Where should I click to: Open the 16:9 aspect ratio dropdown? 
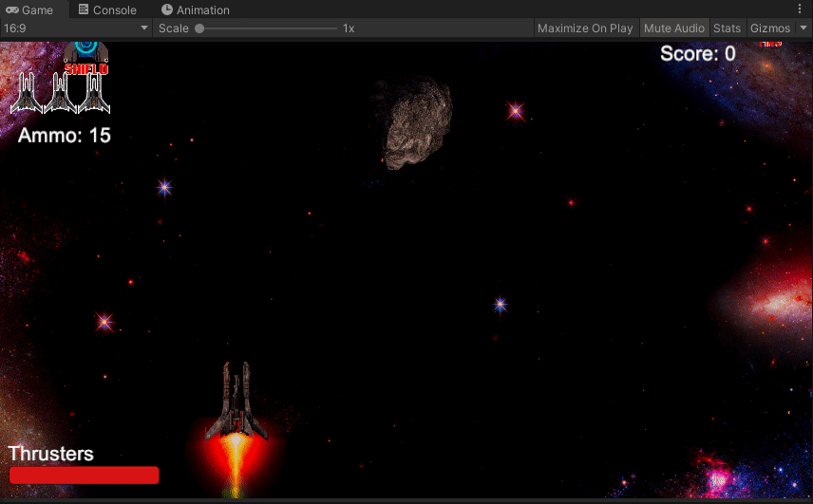76,28
